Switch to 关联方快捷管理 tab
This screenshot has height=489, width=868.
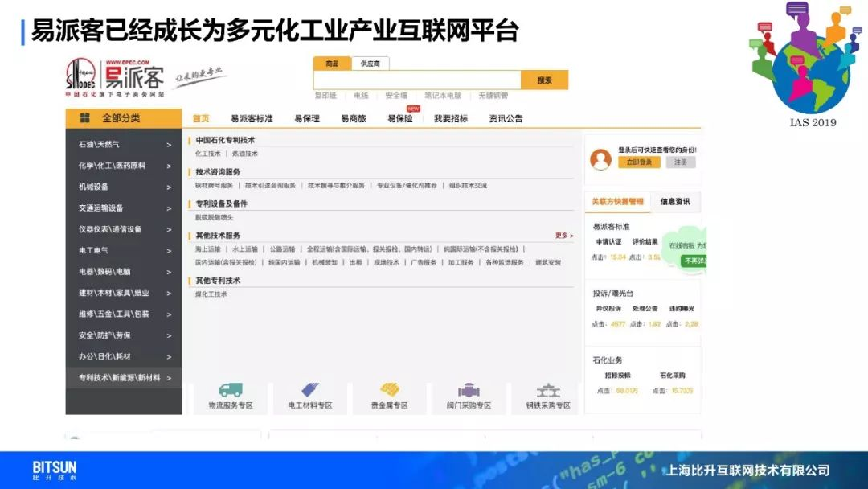618,202
